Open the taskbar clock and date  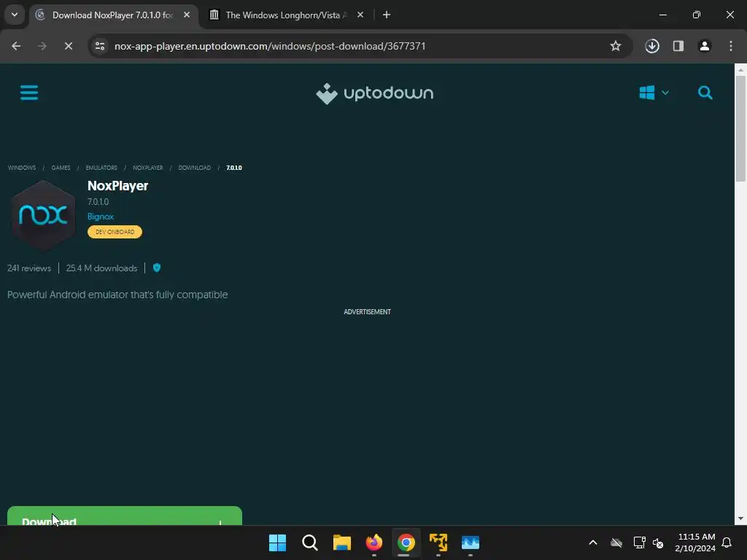(695, 542)
